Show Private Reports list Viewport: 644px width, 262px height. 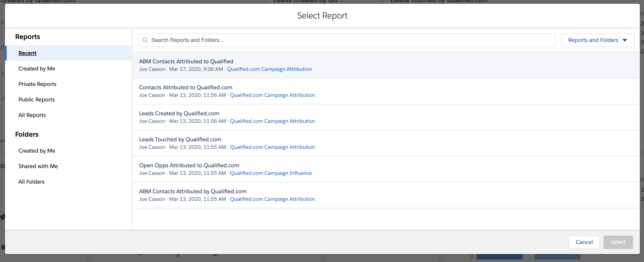pos(37,84)
